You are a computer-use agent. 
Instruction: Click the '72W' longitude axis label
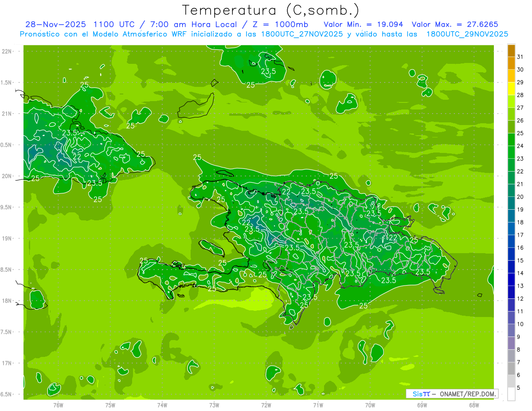[x=266, y=405]
